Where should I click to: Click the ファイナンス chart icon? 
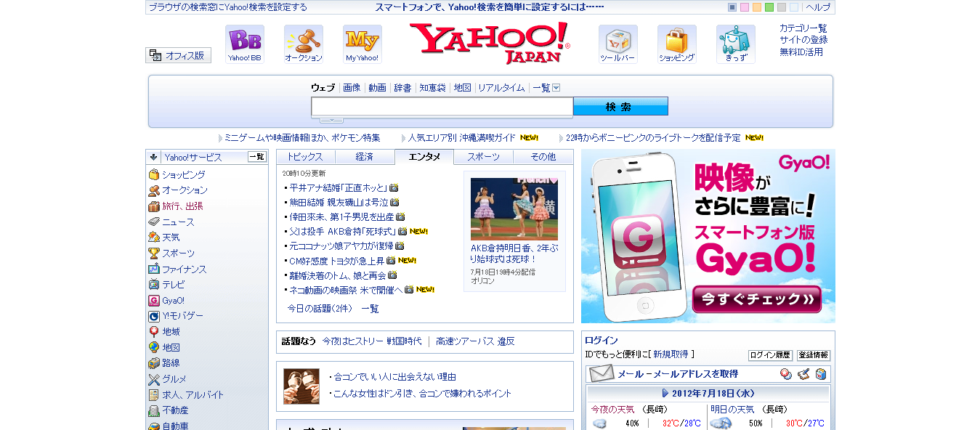click(x=154, y=269)
